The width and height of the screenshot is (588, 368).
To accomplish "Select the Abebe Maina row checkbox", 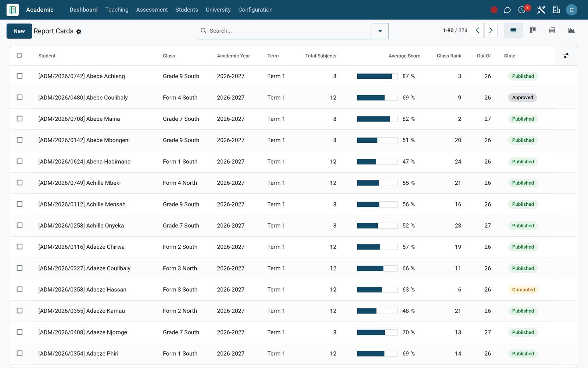I will coord(19,118).
